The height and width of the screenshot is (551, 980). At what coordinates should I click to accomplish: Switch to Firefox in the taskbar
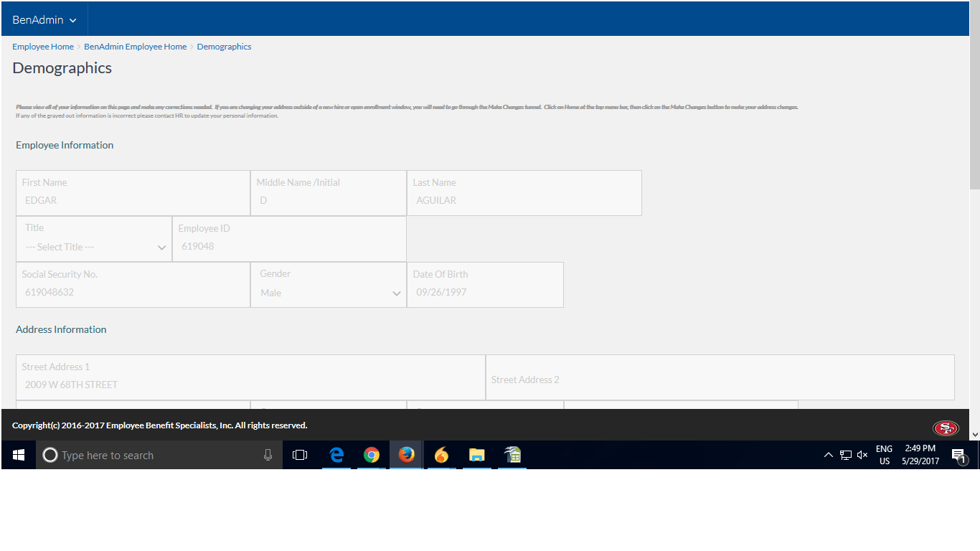pos(407,455)
